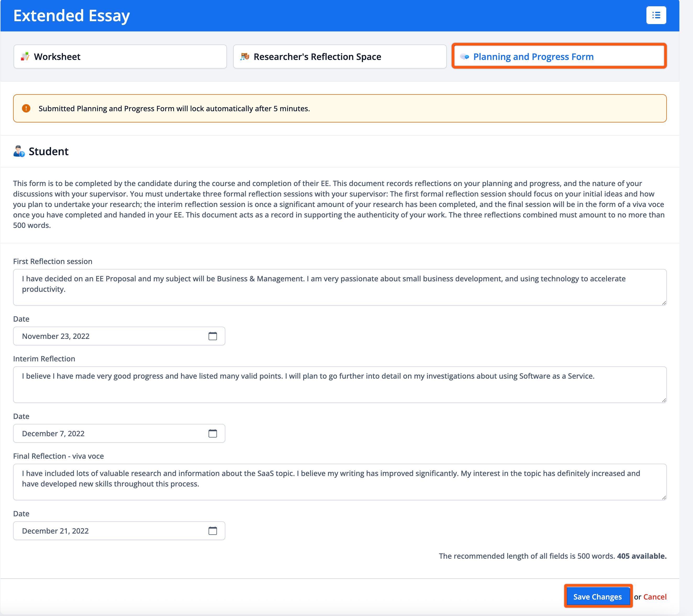Click the Worksheet tab stacked-books icon

(25, 57)
